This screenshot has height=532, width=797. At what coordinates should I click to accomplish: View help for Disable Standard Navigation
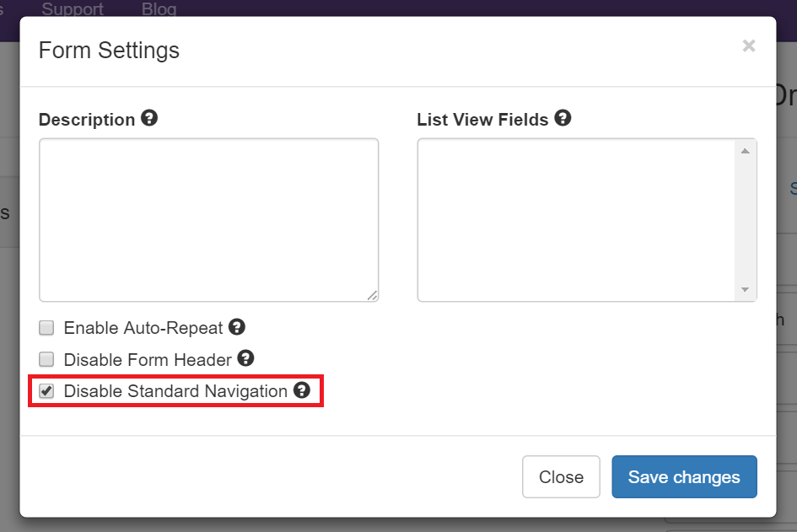(301, 391)
